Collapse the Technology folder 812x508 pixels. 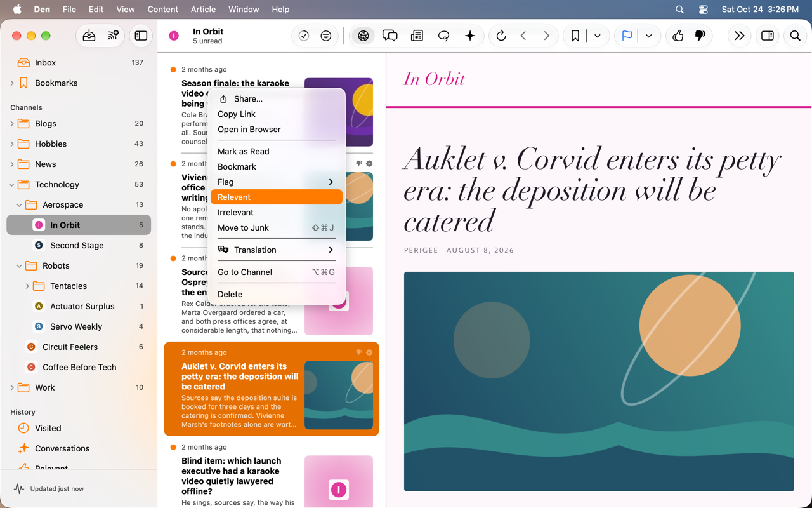[x=12, y=185]
